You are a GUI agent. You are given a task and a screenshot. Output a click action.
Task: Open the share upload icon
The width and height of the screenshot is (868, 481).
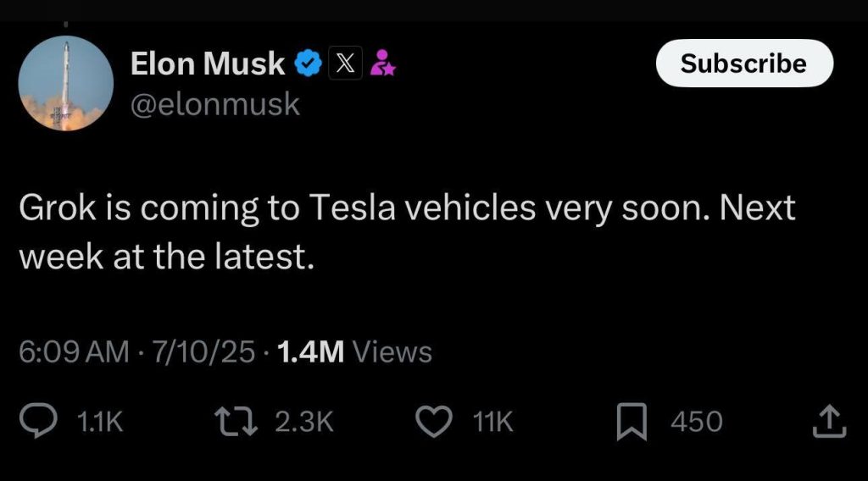[829, 422]
